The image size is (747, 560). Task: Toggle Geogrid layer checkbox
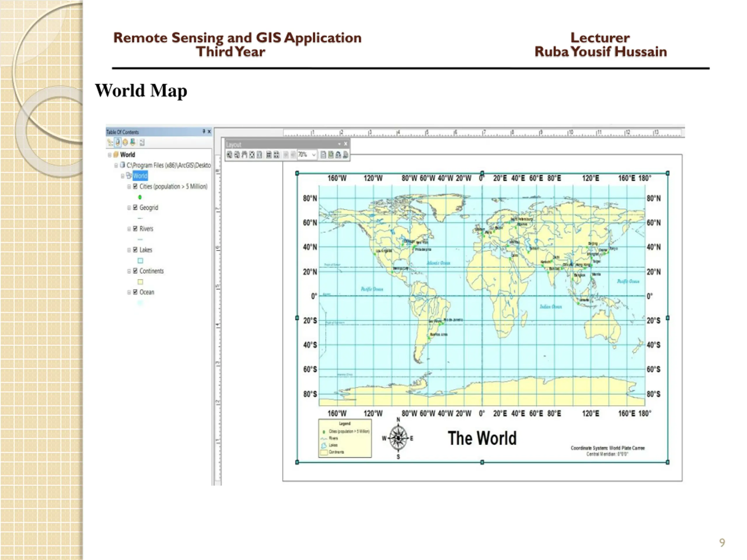[135, 207]
